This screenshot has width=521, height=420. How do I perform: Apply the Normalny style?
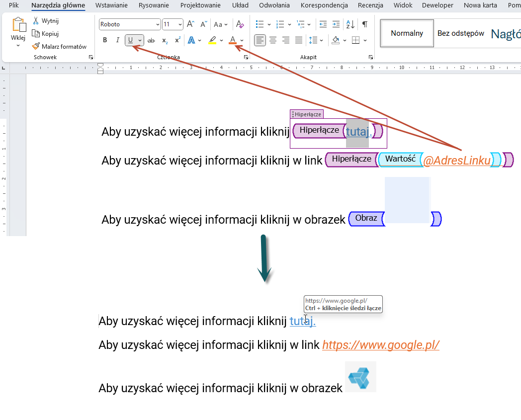(407, 33)
